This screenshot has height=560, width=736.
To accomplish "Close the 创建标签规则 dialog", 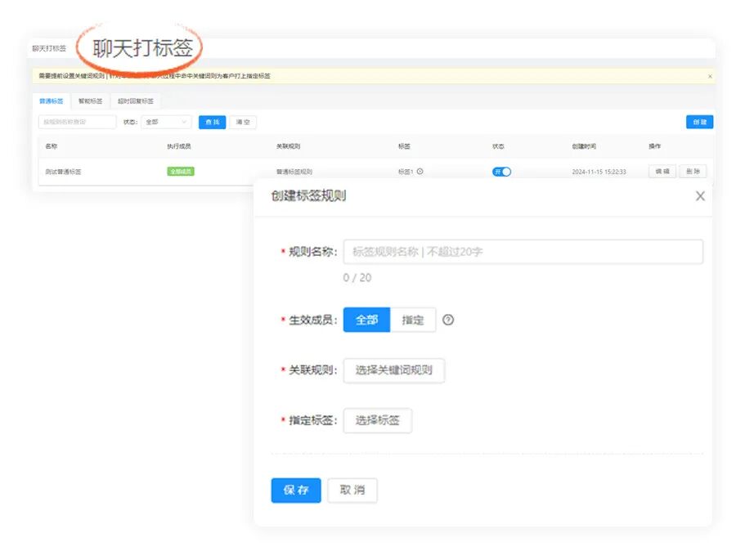I will point(699,196).
